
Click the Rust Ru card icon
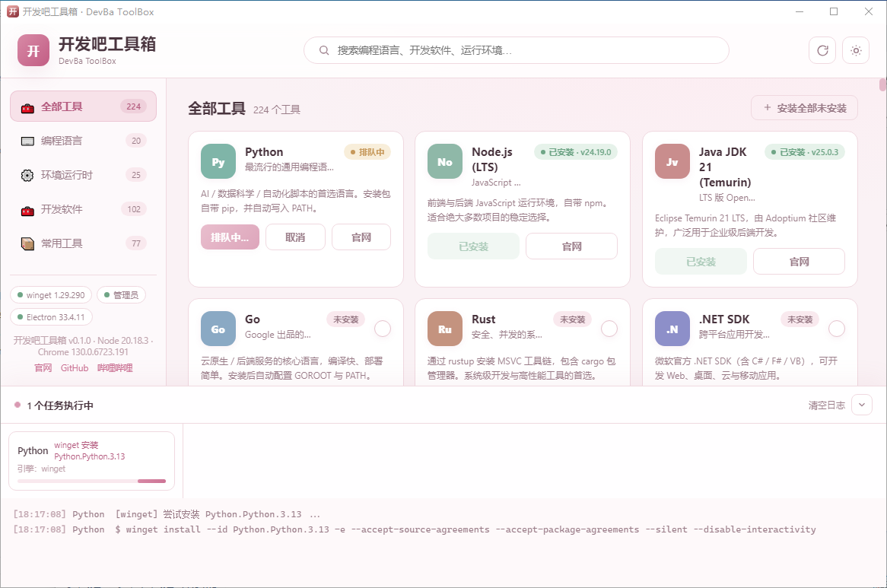(x=445, y=329)
